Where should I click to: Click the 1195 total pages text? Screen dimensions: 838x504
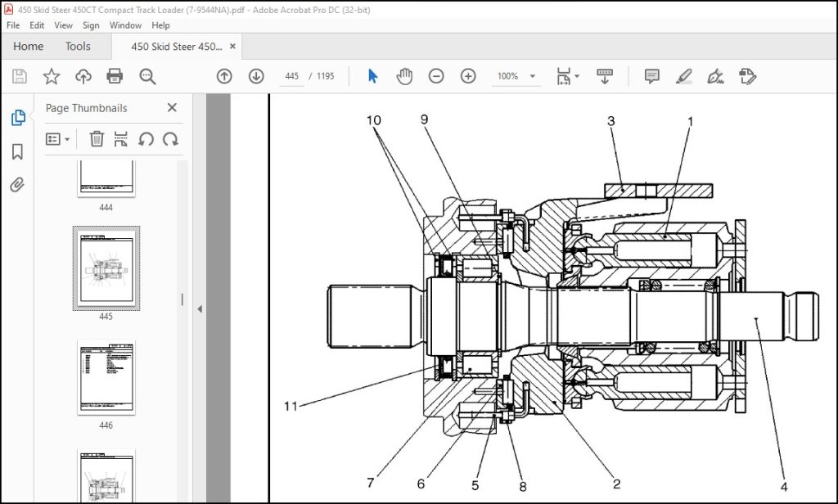point(326,76)
